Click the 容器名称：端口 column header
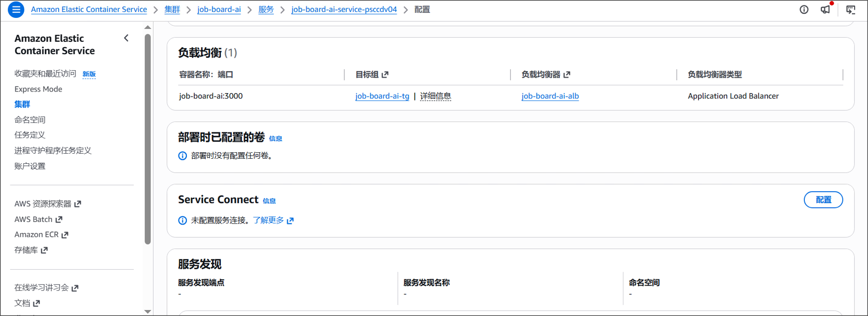 (x=206, y=75)
